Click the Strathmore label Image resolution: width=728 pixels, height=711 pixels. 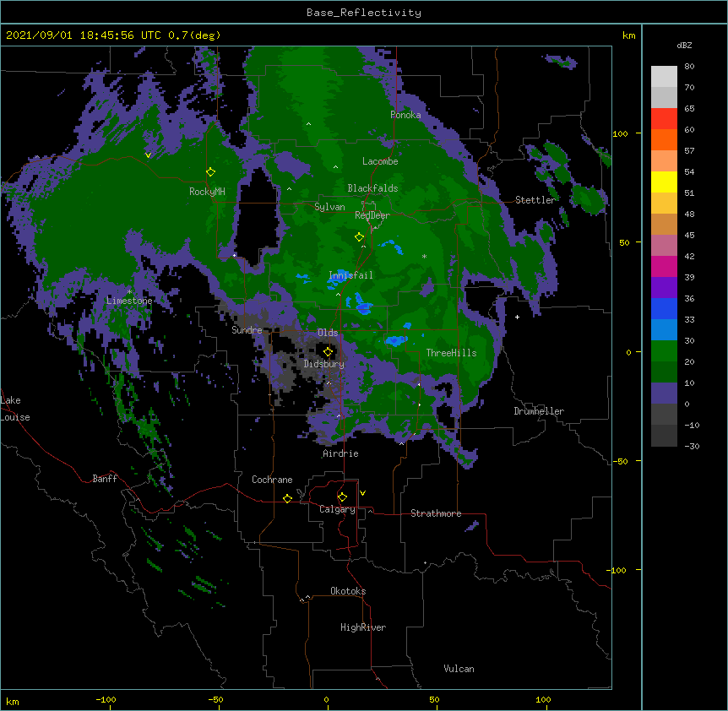(x=436, y=513)
